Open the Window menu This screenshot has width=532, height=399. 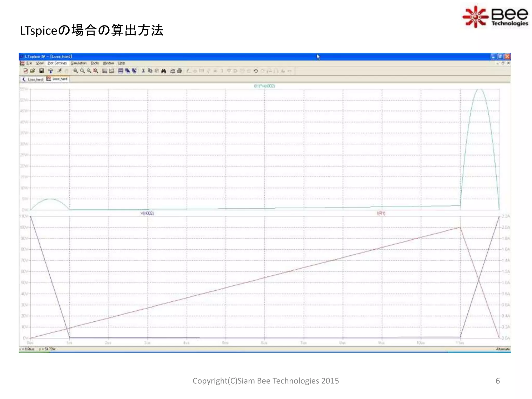[109, 63]
